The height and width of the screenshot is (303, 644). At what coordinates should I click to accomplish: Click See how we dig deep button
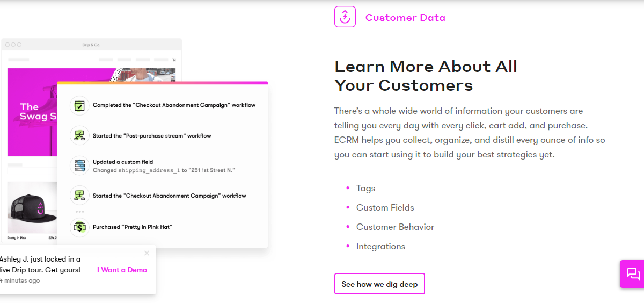click(379, 284)
